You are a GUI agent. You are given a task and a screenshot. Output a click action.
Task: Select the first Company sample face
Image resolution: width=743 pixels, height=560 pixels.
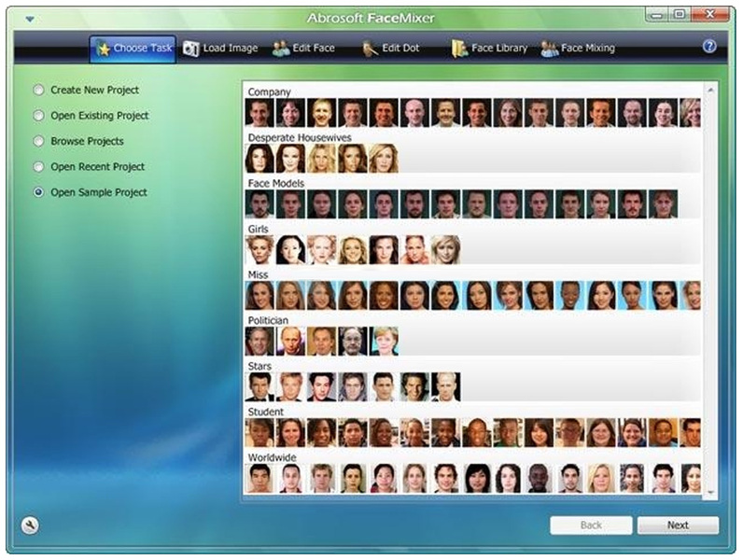[259, 113]
